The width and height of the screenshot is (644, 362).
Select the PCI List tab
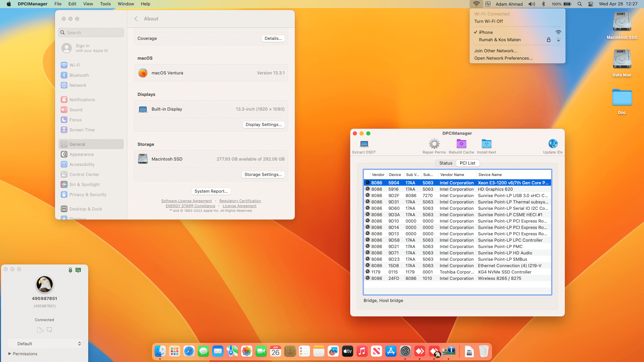468,163
